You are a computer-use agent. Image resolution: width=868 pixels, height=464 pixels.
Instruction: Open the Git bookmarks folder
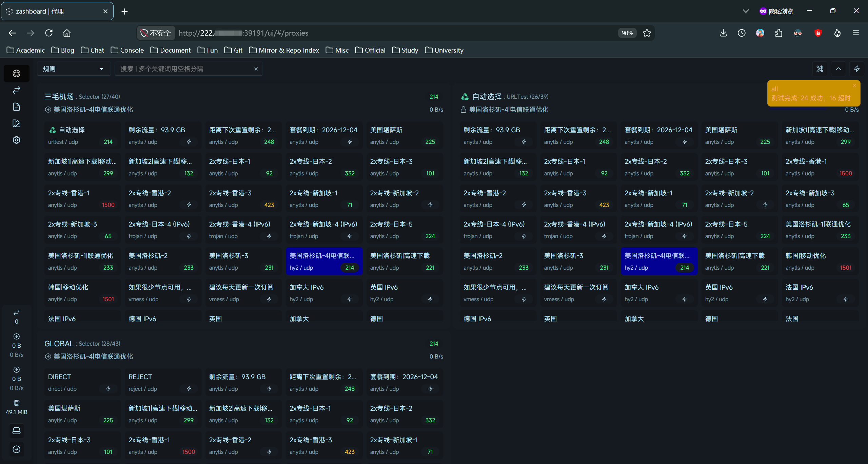pos(233,50)
